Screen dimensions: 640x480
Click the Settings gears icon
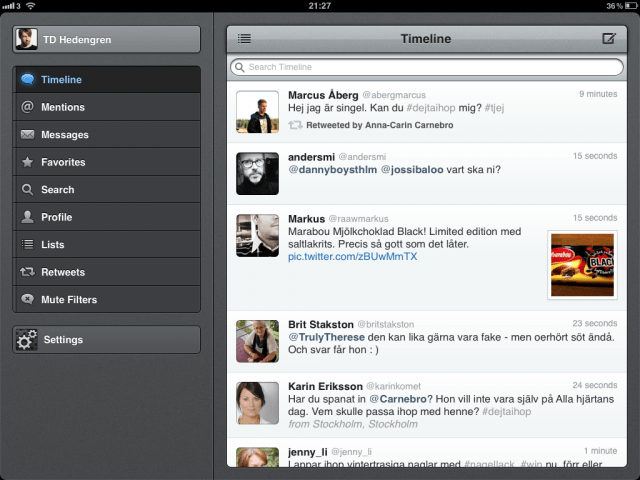pos(26,340)
